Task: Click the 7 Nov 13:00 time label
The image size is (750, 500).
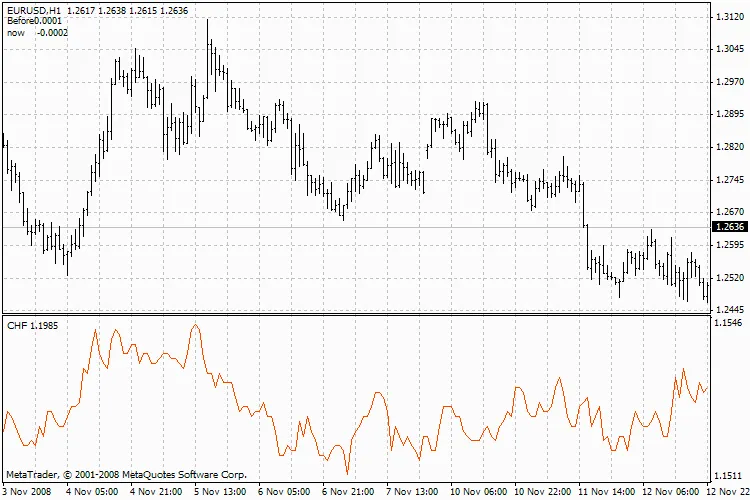Action: [x=414, y=492]
